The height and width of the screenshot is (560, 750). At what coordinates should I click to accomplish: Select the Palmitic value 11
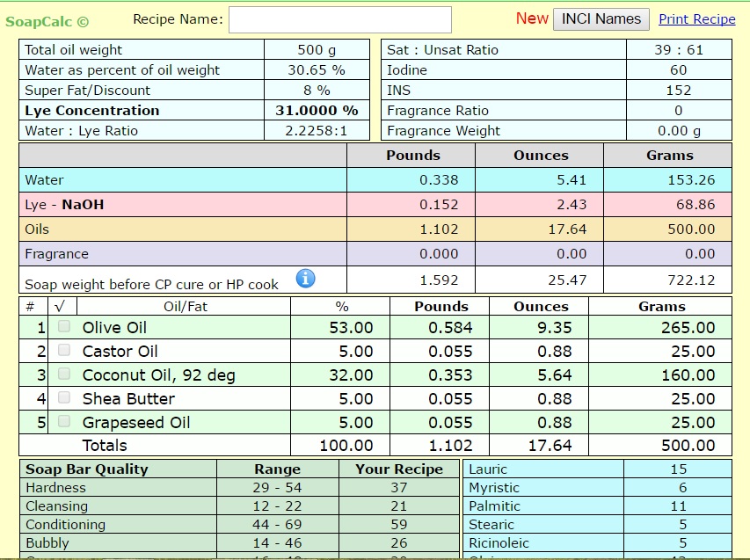tap(679, 506)
